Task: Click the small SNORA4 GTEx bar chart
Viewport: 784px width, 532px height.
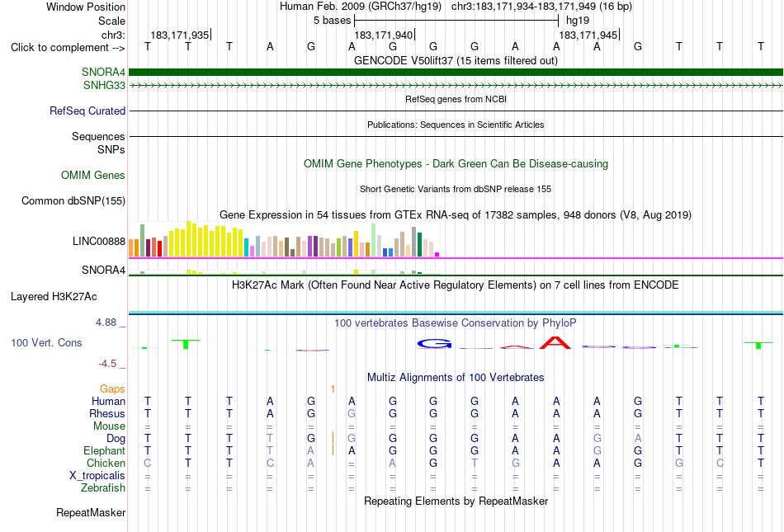Action: click(284, 271)
